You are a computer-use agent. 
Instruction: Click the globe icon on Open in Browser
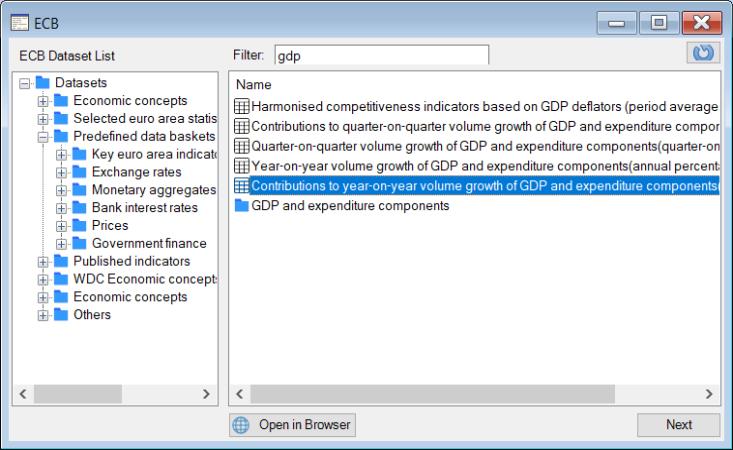coord(241,425)
